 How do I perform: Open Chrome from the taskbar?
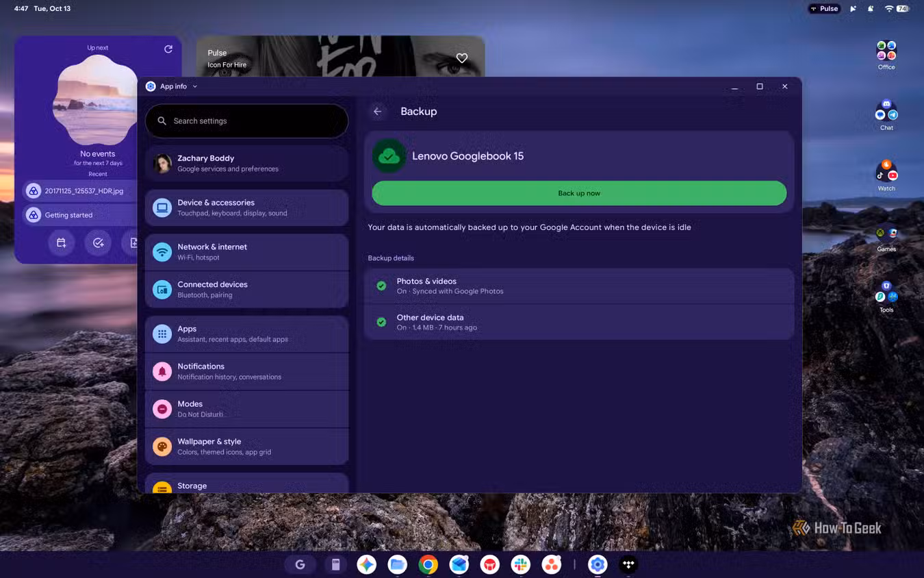tap(428, 564)
